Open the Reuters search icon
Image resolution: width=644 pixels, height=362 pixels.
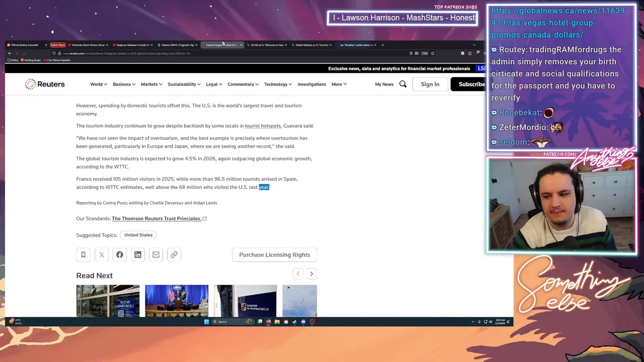pyautogui.click(x=403, y=84)
